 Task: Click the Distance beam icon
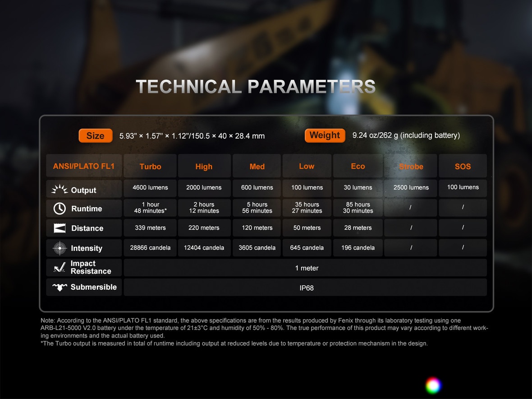coord(60,228)
